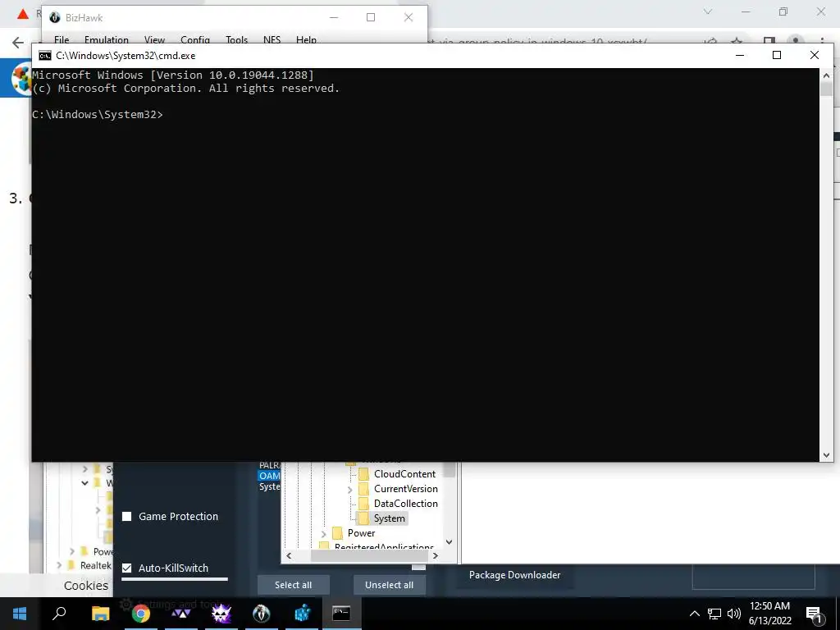Viewport: 840px width, 630px height.
Task: Open the Config menu in BizHawk
Action: coord(195,39)
